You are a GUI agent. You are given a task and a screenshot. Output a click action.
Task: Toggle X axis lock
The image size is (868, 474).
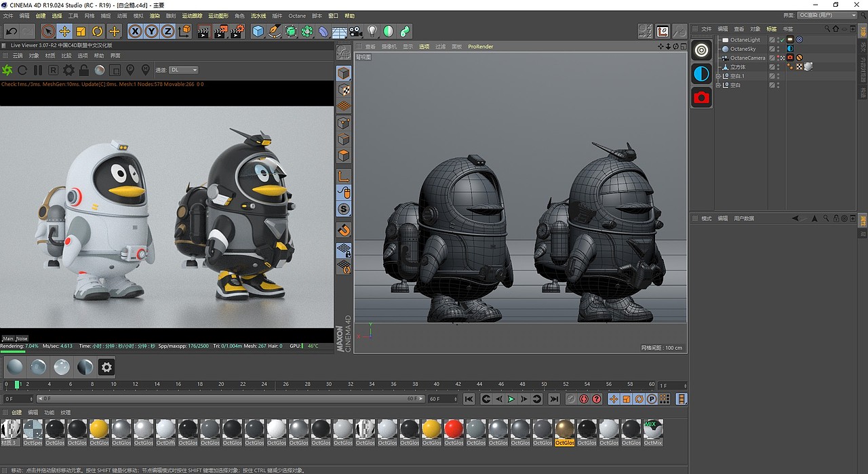coord(135,31)
